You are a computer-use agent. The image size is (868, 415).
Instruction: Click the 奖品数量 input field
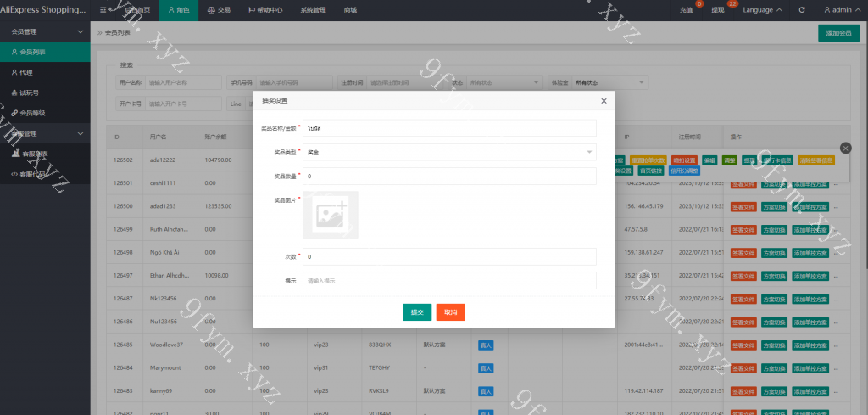tap(449, 177)
